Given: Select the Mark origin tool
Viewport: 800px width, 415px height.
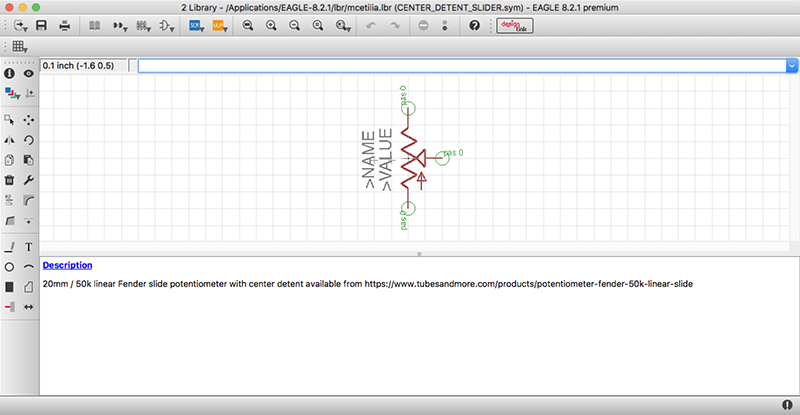Looking at the screenshot, I should (30, 93).
